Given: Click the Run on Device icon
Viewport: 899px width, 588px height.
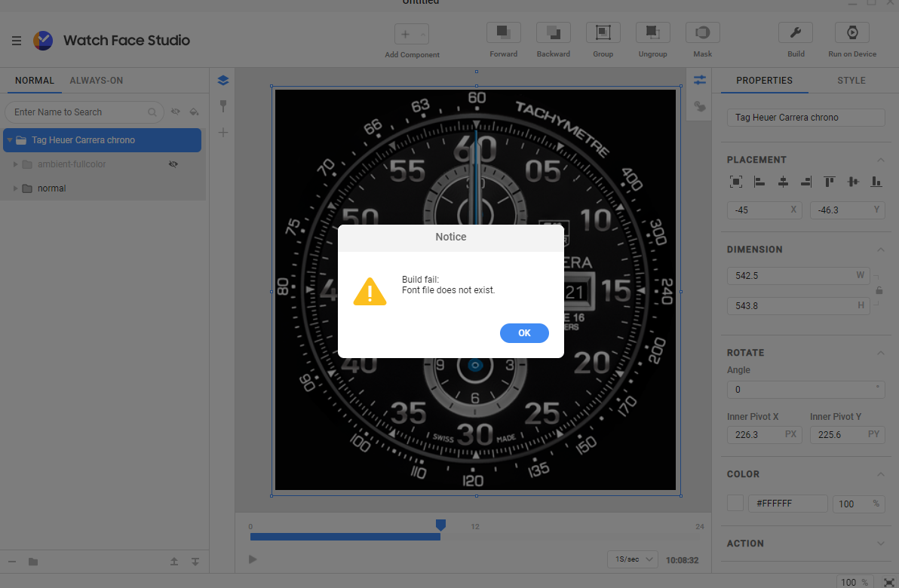Looking at the screenshot, I should pos(852,32).
